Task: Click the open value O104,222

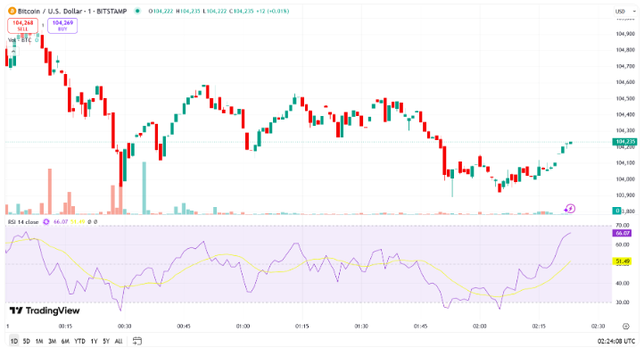Action: tap(161, 11)
